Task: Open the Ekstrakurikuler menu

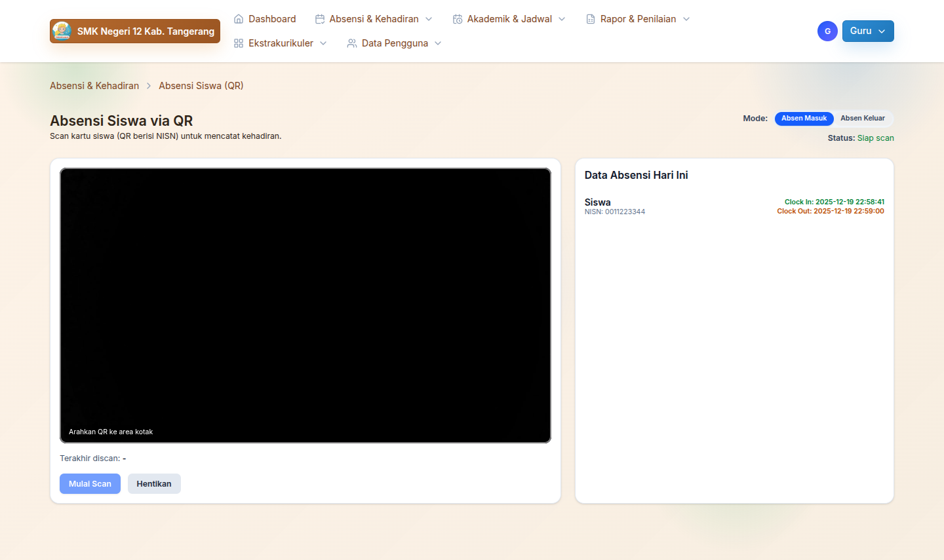Action: tap(281, 43)
